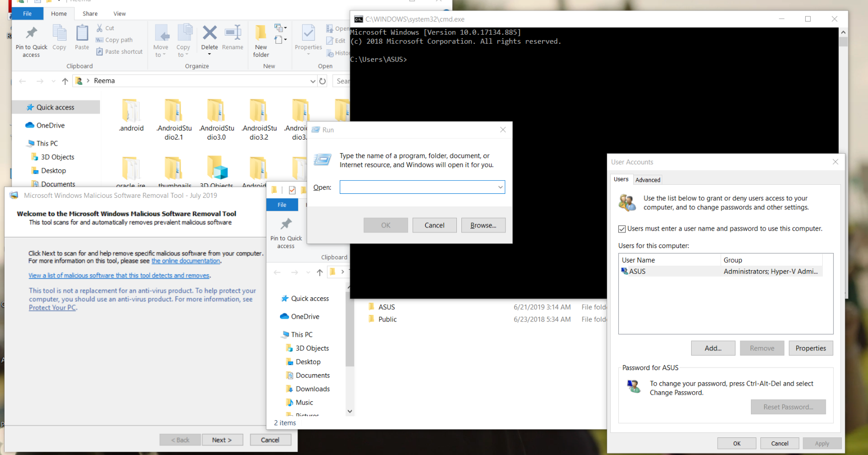Image resolution: width=868 pixels, height=455 pixels.
Task: Open the malicious software list link
Action: point(119,275)
